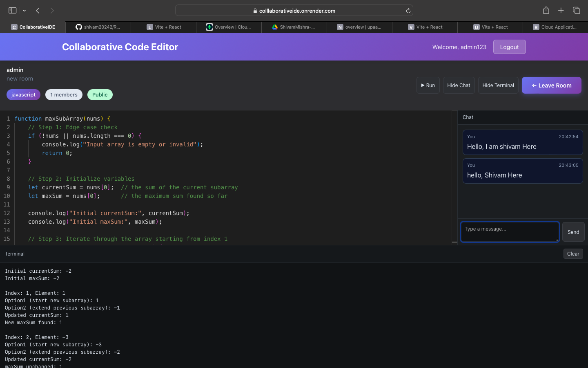Leave the current room

(x=551, y=85)
